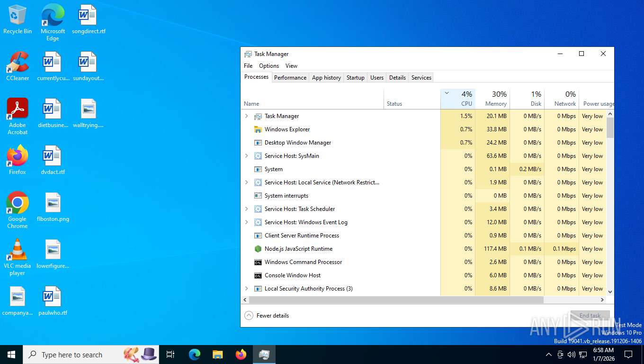Open the Recycle Bin desktop icon
Viewport: 644px width, 364px height.
(x=18, y=20)
